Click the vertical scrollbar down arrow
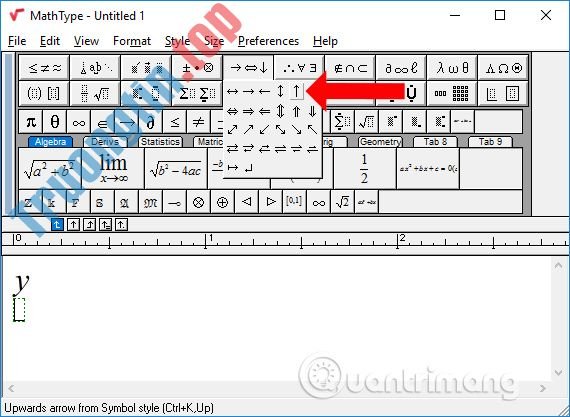The image size is (570, 417). tap(558, 373)
